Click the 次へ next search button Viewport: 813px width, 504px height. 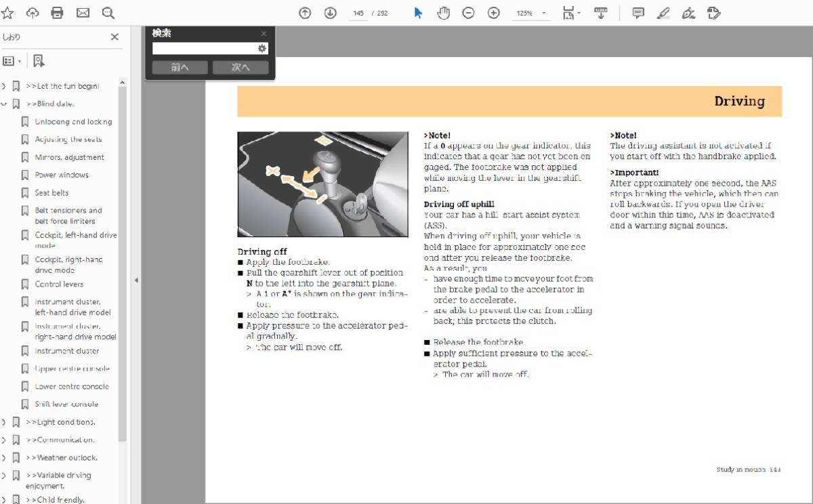[x=241, y=67]
